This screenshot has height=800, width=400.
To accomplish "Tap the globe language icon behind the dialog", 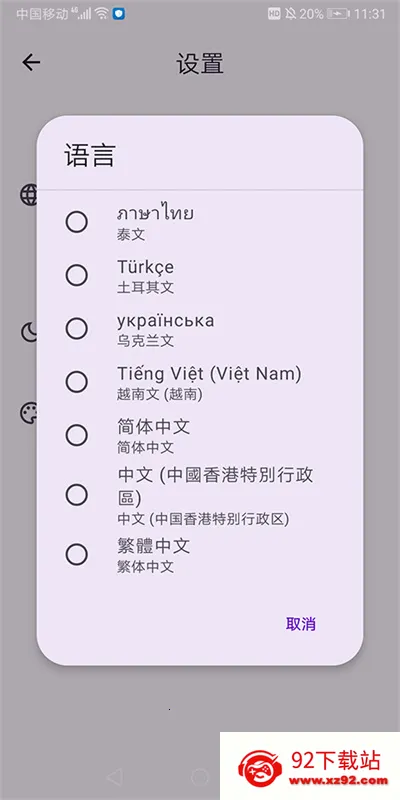I will tap(29, 194).
